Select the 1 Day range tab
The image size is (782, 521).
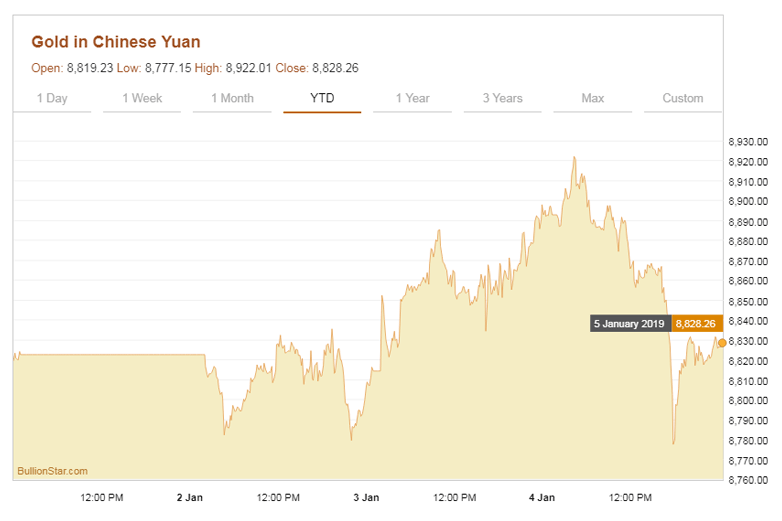52,98
